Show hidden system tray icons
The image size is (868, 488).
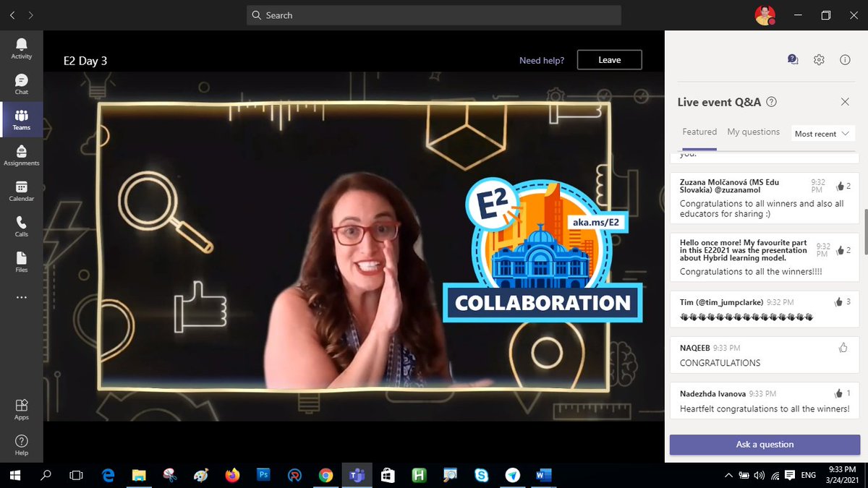(x=728, y=475)
